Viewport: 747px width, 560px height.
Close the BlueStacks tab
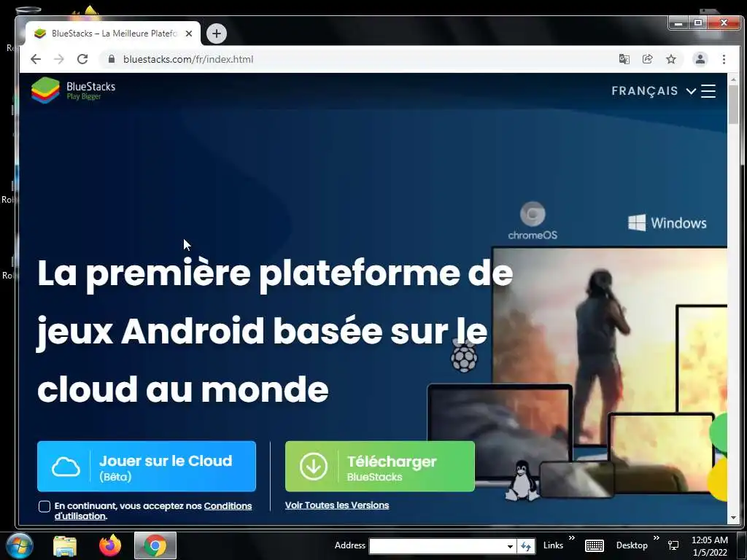[189, 34]
